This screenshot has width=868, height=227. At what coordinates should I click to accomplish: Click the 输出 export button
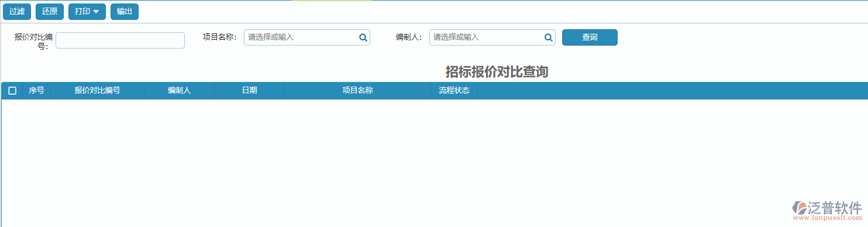(x=125, y=12)
